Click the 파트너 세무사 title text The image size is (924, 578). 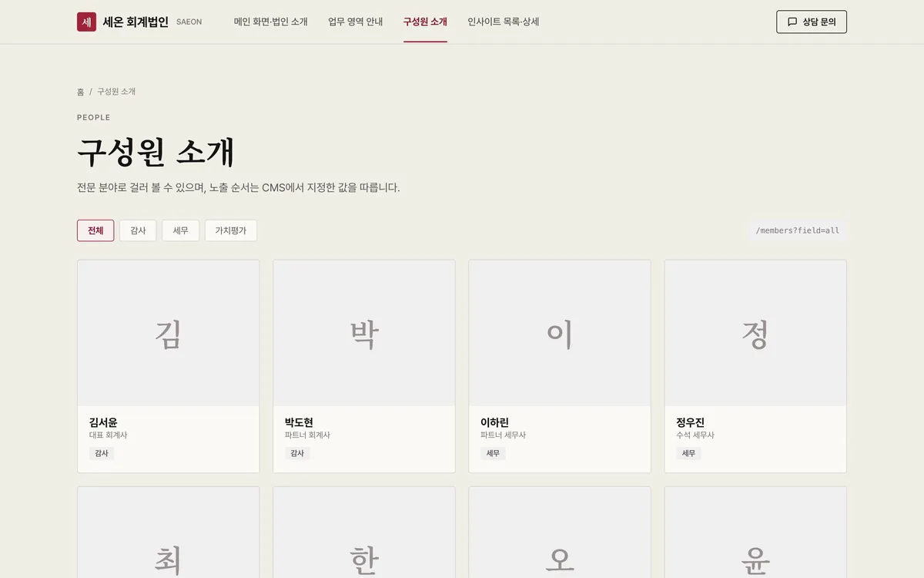(504, 435)
